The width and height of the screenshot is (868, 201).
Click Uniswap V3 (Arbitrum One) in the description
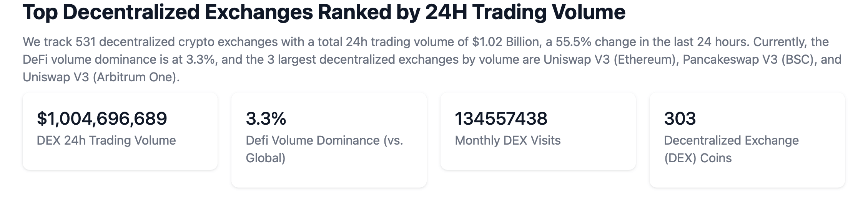click(x=101, y=77)
